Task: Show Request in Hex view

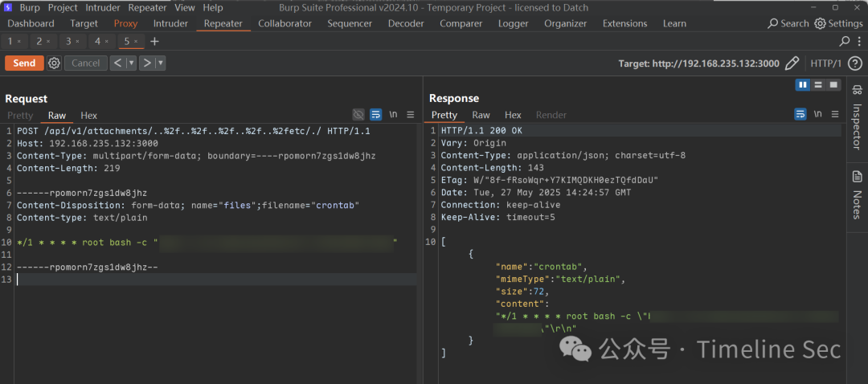Action: pos(88,115)
